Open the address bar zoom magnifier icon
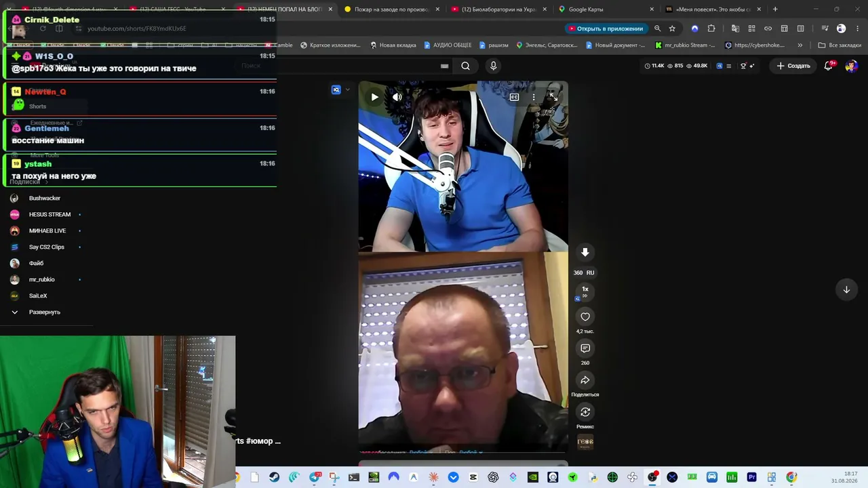Viewport: 868px width, 488px height. click(x=657, y=28)
